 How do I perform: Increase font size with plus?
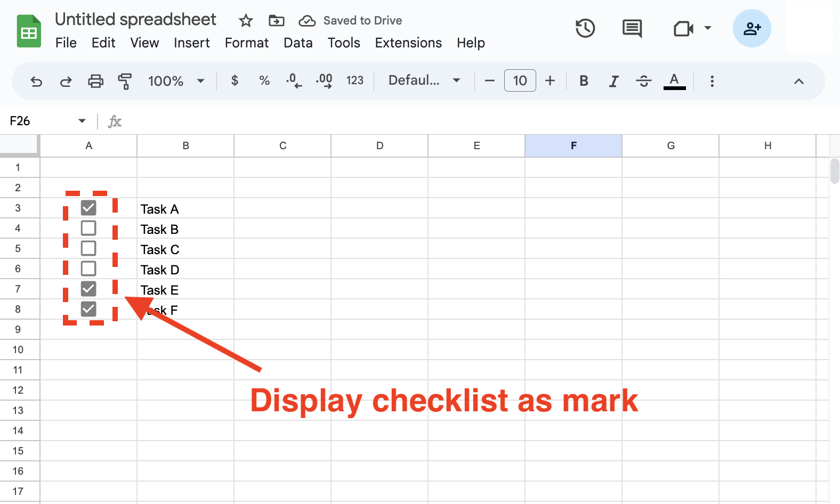tap(550, 81)
